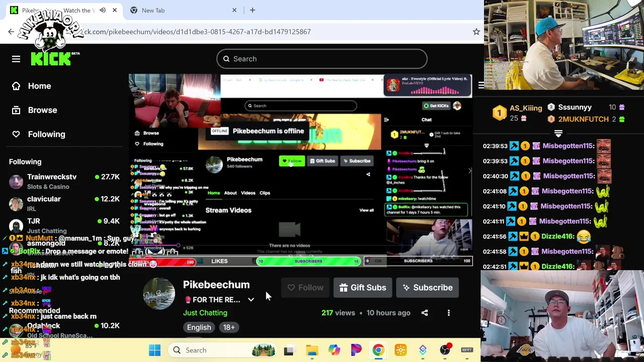Open the Just Chatting category link

(x=205, y=313)
